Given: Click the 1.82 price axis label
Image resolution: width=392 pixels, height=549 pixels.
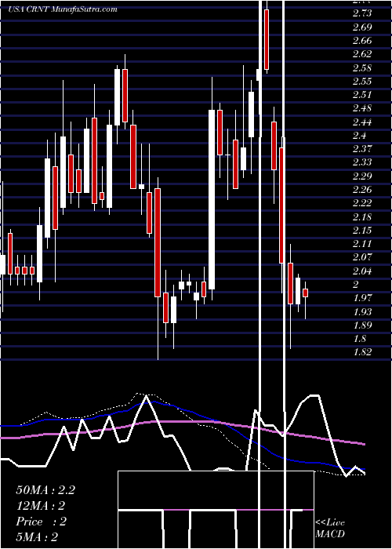Looking at the screenshot, I should [x=362, y=352].
